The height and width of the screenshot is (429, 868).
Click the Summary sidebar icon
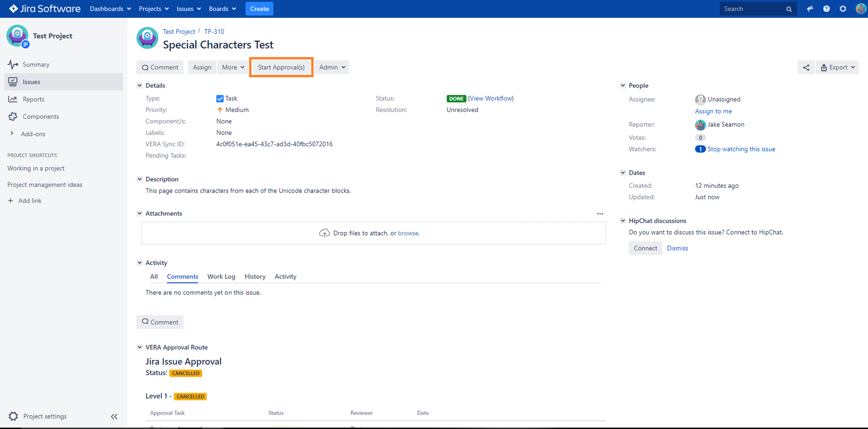point(13,64)
